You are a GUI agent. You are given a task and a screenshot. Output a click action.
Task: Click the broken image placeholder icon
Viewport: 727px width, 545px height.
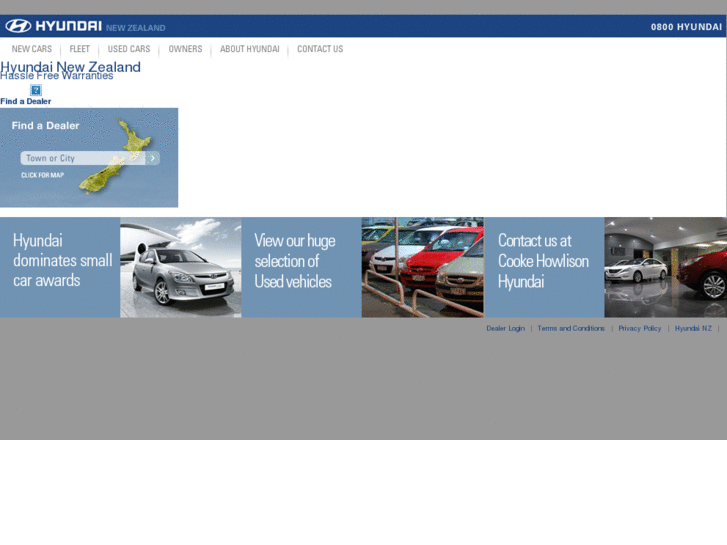click(36, 90)
